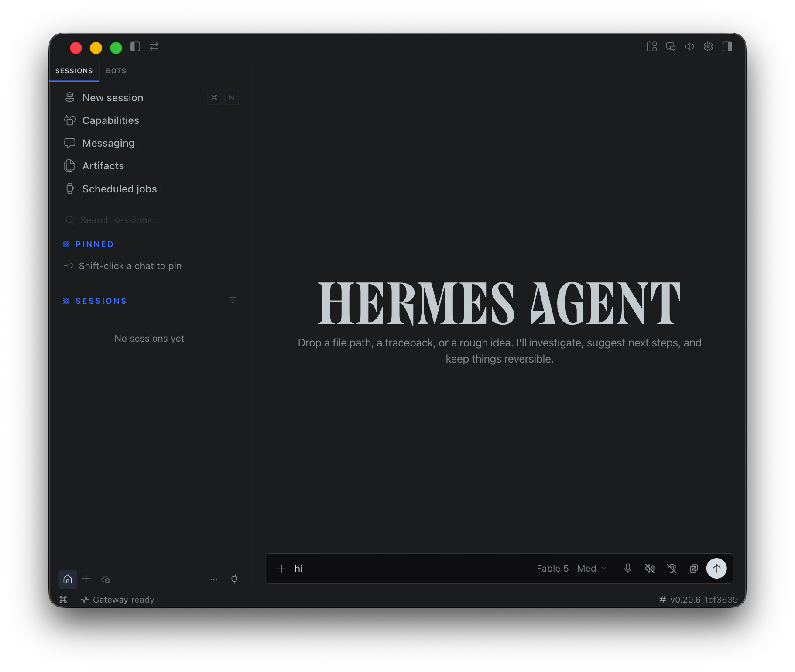Click the home icon in the sidebar footer
Screen dimensions: 795x672
click(68, 579)
